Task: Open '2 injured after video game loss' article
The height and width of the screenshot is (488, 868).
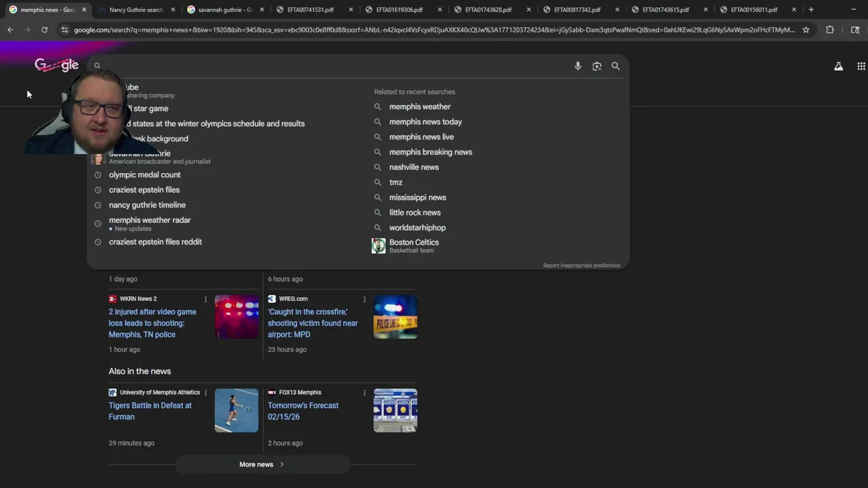Action: coord(153,323)
